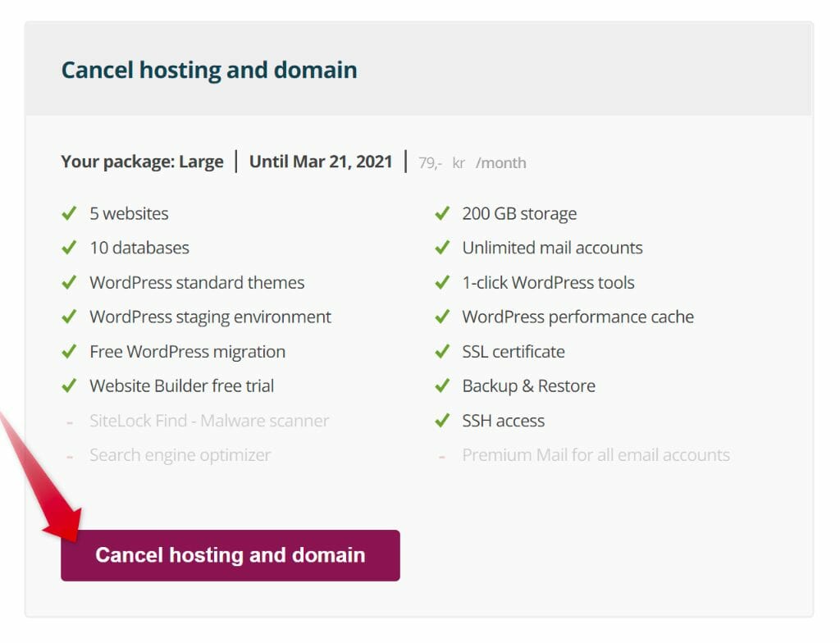Click the Until Mar 21, 2021 date
This screenshot has width=840, height=643.
(x=321, y=162)
